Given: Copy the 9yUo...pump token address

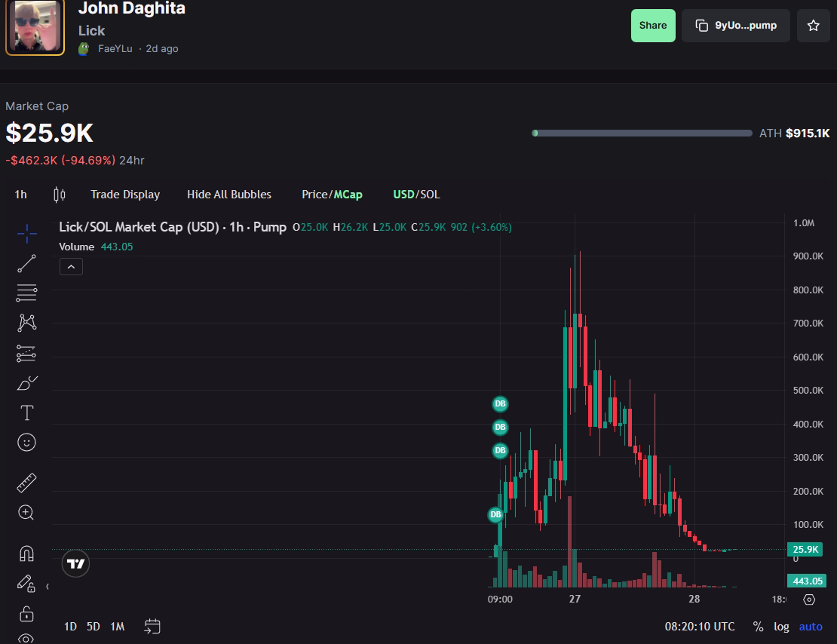Looking at the screenshot, I should tap(735, 25).
